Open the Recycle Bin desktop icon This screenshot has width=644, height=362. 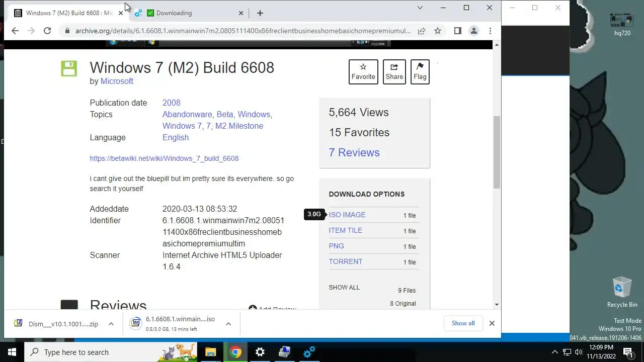click(x=622, y=293)
